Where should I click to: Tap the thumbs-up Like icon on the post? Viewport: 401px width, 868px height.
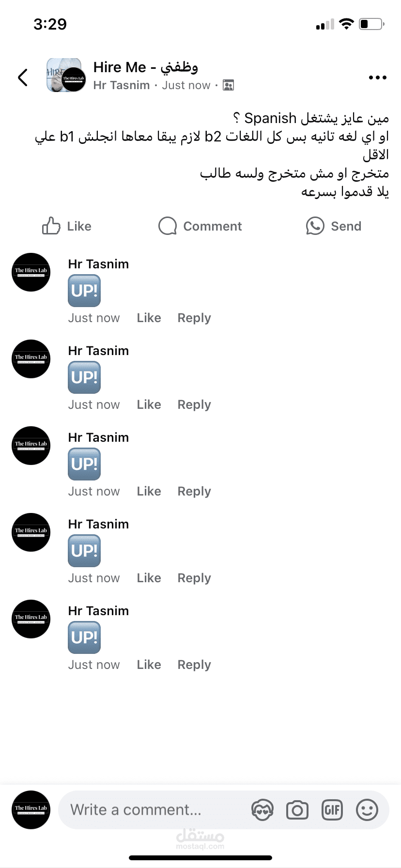click(x=51, y=226)
